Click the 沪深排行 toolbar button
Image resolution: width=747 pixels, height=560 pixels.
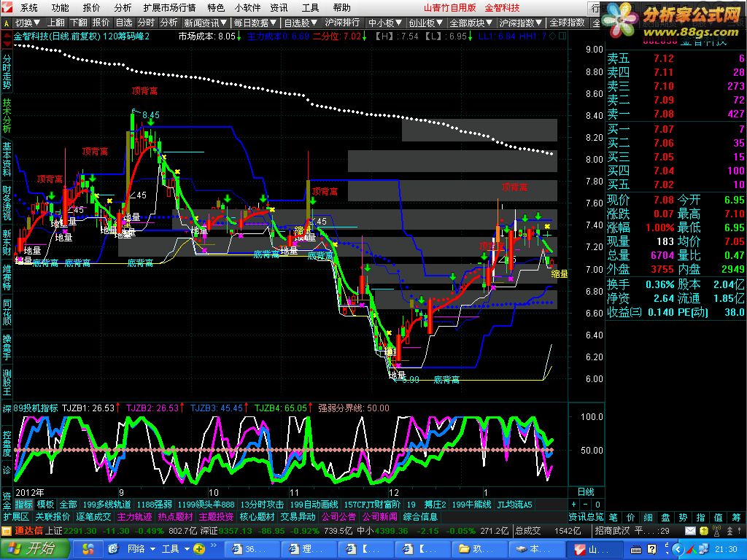pyautogui.click(x=343, y=23)
